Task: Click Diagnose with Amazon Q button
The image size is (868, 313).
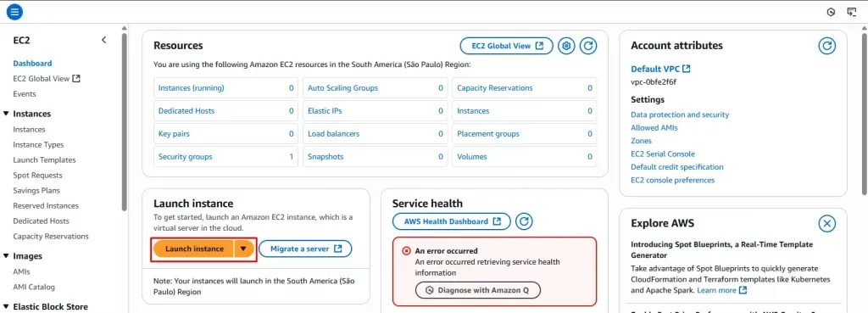Action: click(x=478, y=290)
